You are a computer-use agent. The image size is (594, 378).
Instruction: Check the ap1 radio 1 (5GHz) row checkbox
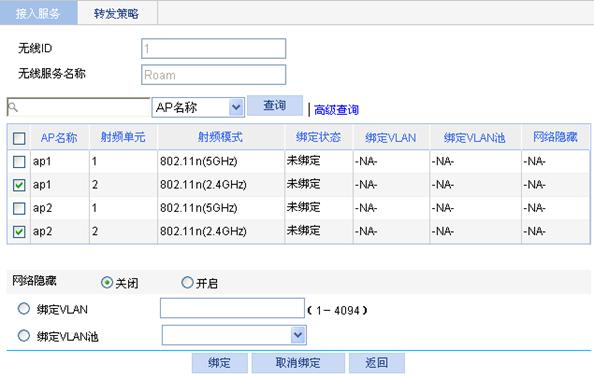19,162
